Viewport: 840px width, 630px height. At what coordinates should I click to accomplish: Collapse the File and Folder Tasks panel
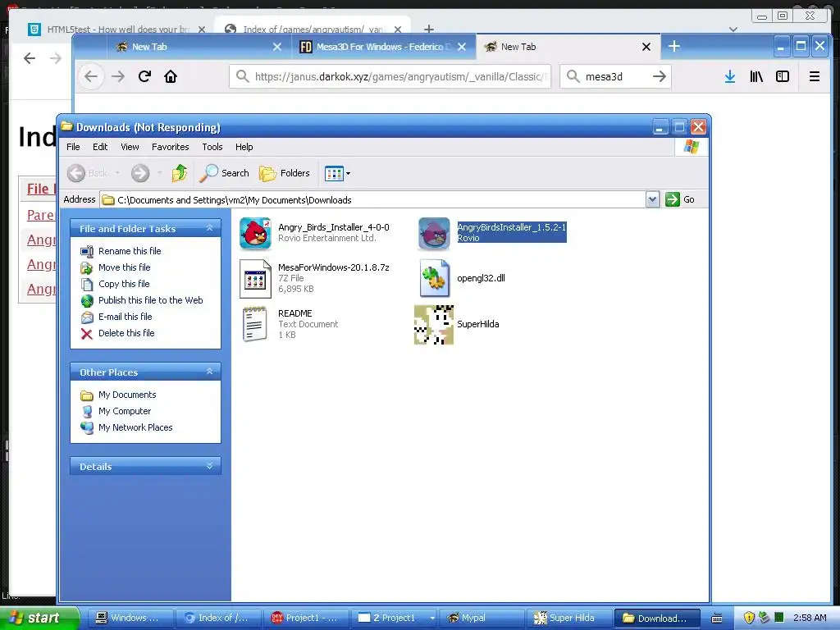coord(209,228)
